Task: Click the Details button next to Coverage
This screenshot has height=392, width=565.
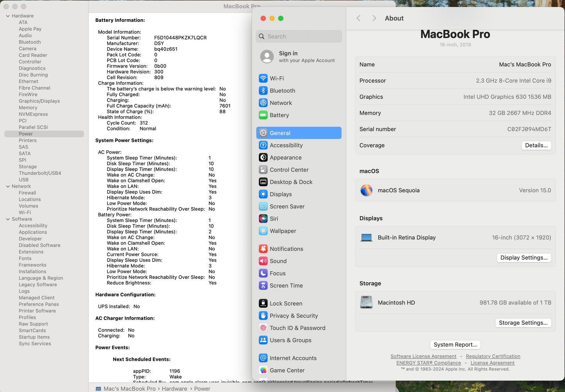Action: pyautogui.click(x=536, y=145)
